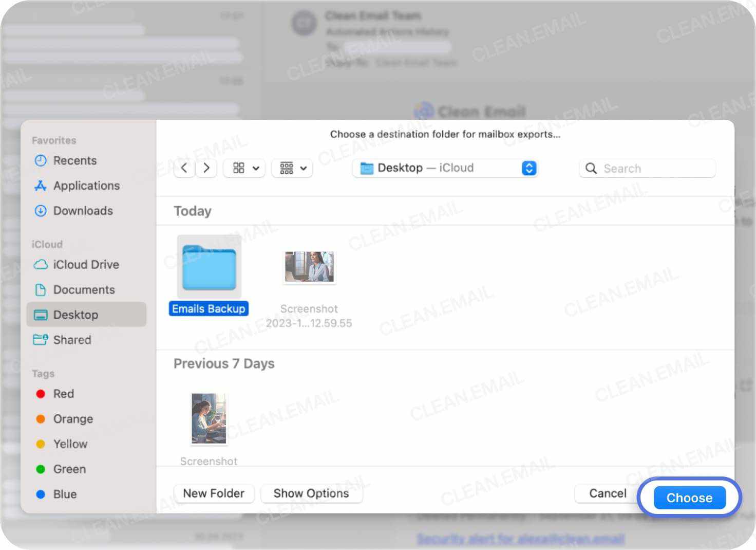756x550 pixels.
Task: Open the grouping options dropdown
Action: 292,168
